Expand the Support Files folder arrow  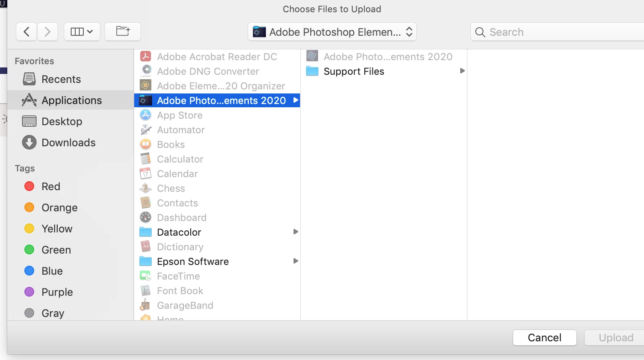click(x=462, y=71)
